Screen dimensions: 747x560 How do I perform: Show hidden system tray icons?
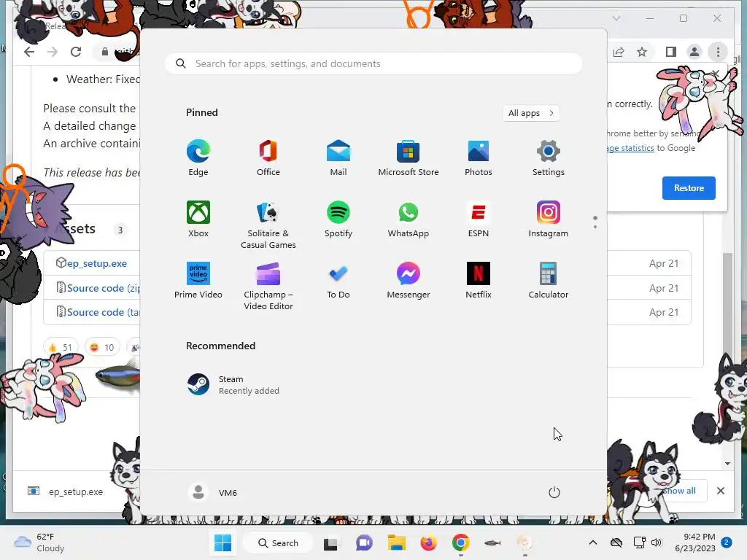pyautogui.click(x=592, y=542)
